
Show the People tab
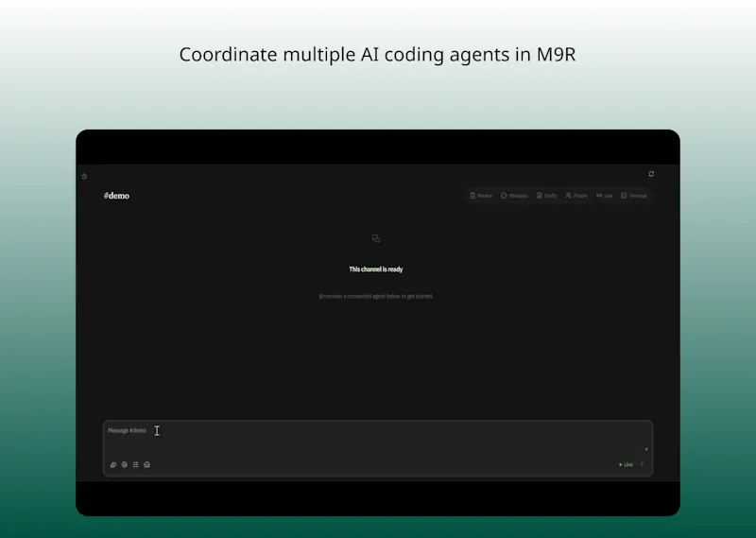[576, 196]
